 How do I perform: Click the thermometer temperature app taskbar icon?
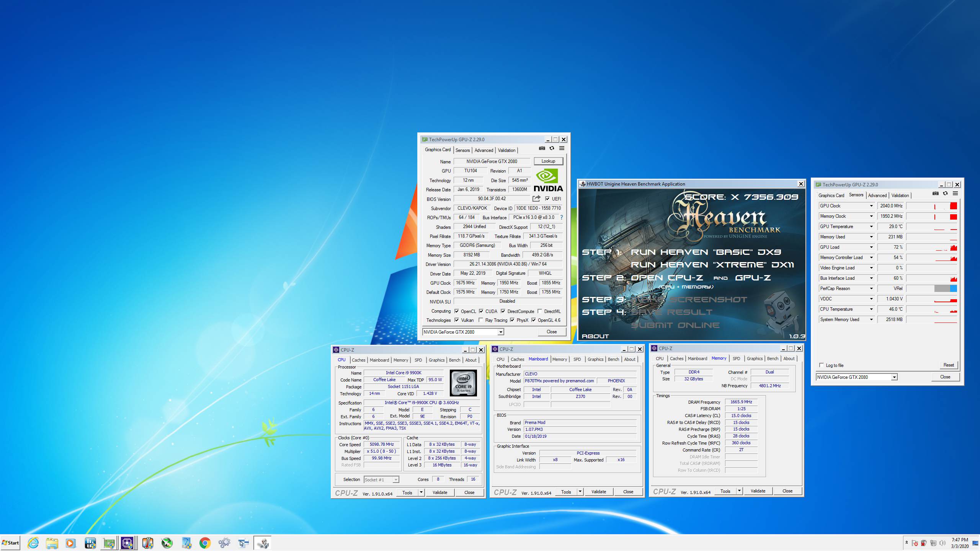click(x=147, y=543)
